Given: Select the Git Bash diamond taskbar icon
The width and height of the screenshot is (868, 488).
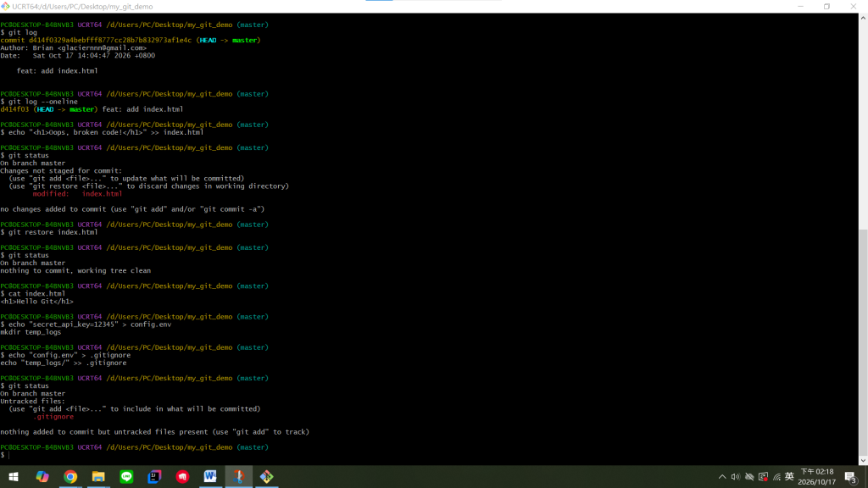Looking at the screenshot, I should coord(267,477).
